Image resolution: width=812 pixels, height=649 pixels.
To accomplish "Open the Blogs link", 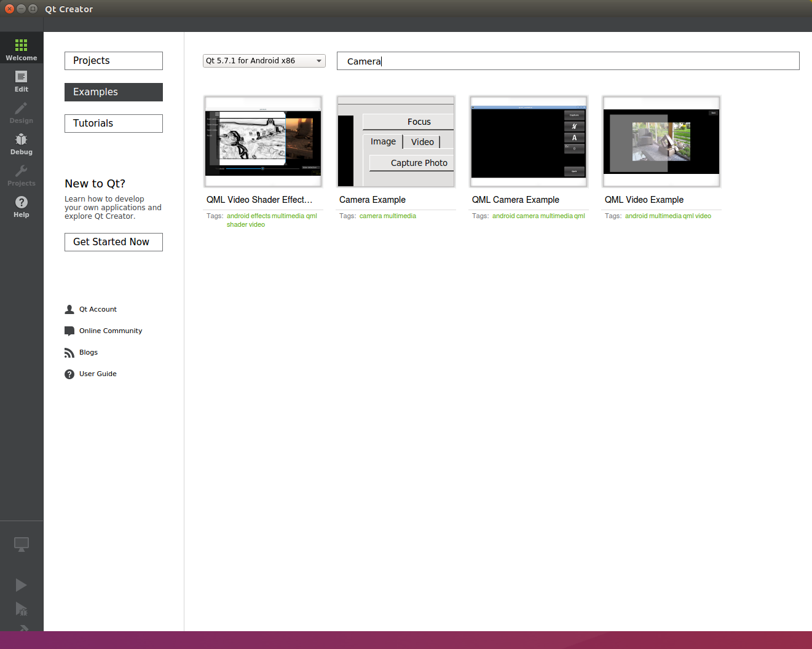I will [x=89, y=352].
